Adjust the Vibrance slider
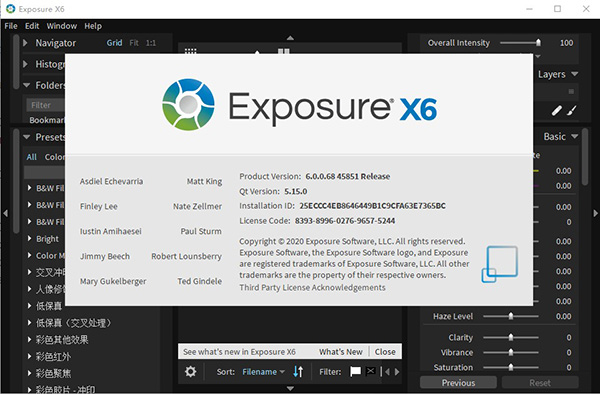 [511, 352]
